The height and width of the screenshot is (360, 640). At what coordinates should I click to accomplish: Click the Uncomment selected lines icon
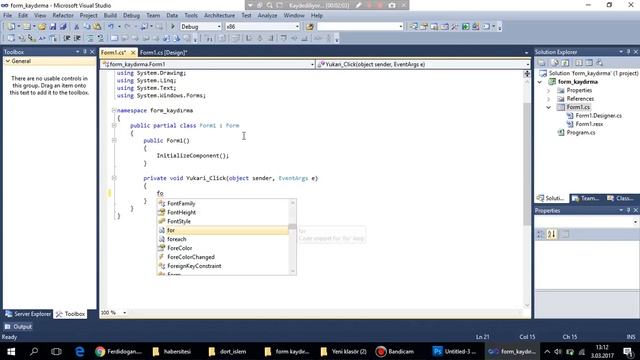100,38
